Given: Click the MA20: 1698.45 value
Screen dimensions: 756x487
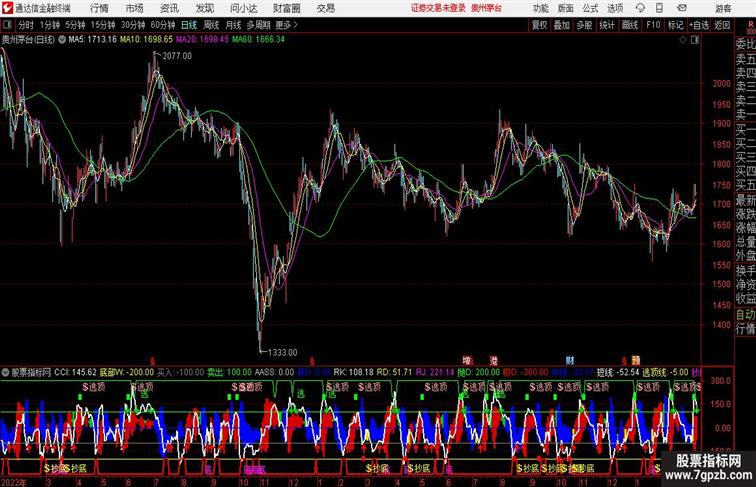Looking at the screenshot, I should [x=202, y=40].
